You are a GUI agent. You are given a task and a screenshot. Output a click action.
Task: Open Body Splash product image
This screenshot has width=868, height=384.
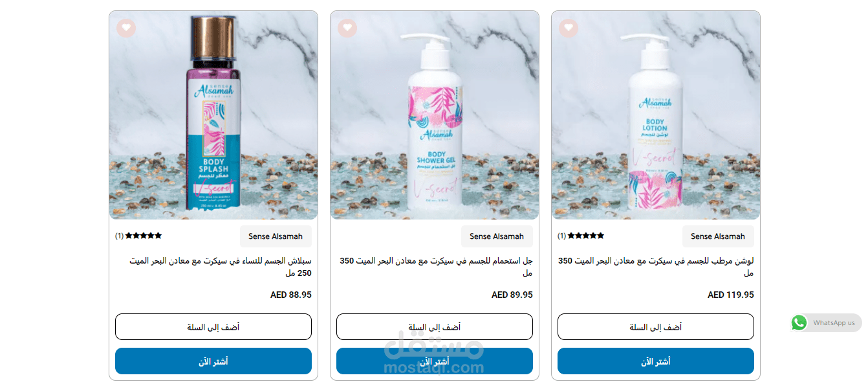213,115
